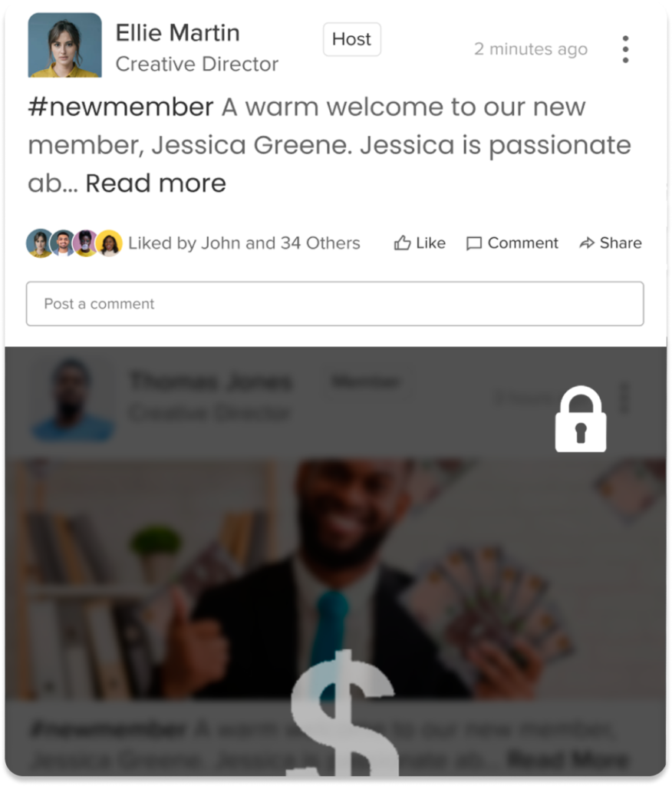Viewport: 672px width, 786px height.
Task: Click the Post a comment field
Action: click(334, 304)
